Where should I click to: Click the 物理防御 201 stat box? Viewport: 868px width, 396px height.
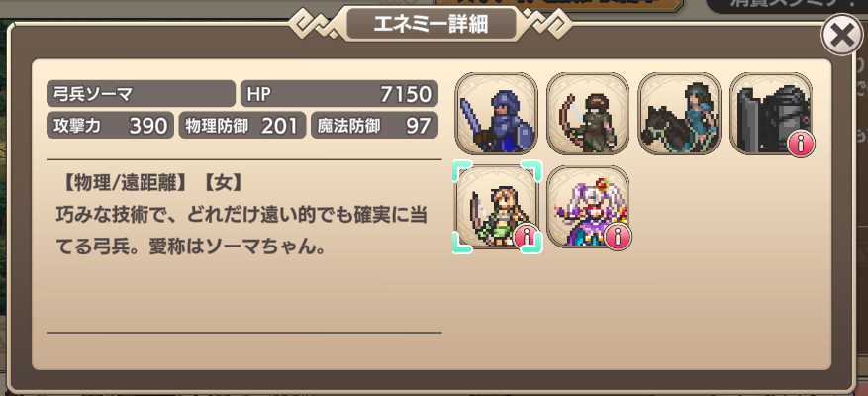241,125
